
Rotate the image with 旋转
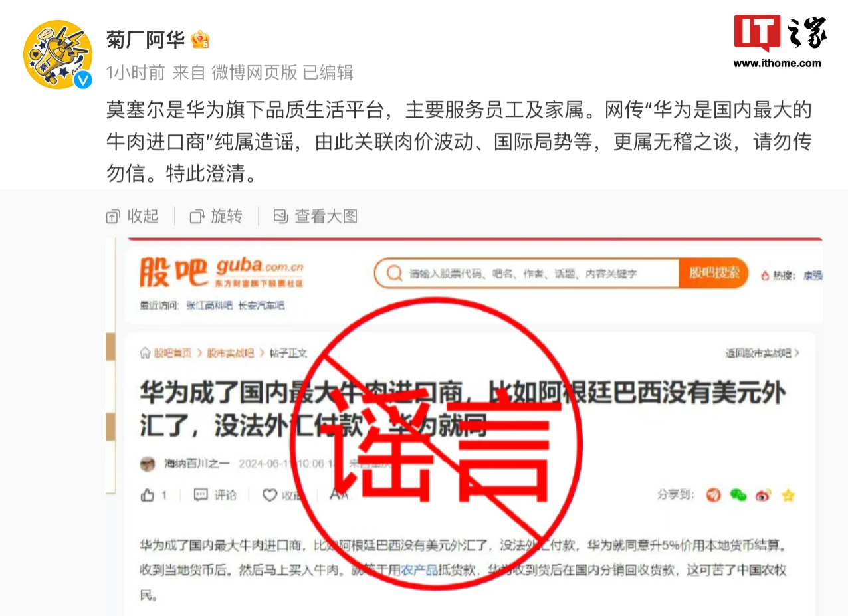[217, 216]
